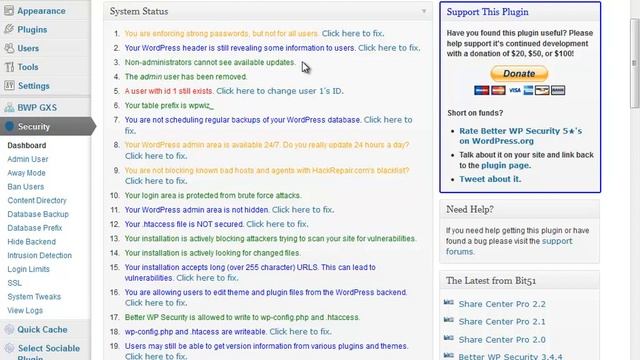Click the BWP GXS menu icon
Screen dimensions: 640x360
9,107
